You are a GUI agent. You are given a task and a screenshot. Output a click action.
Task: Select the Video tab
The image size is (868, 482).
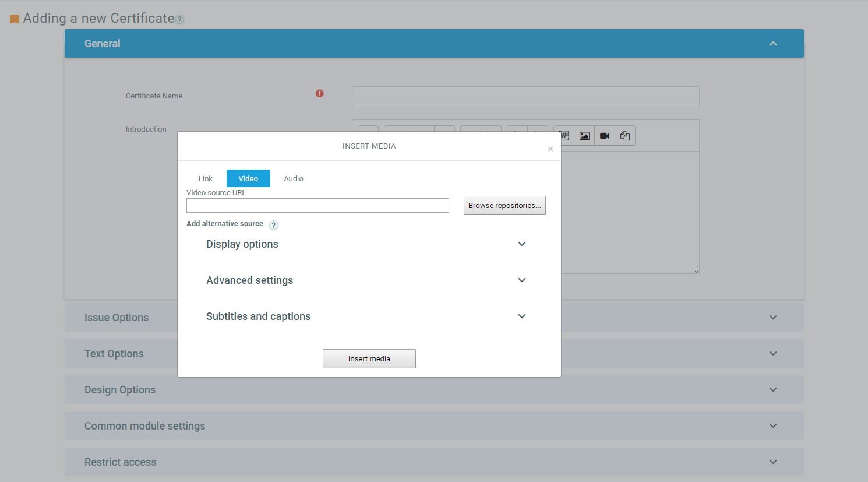click(x=248, y=179)
